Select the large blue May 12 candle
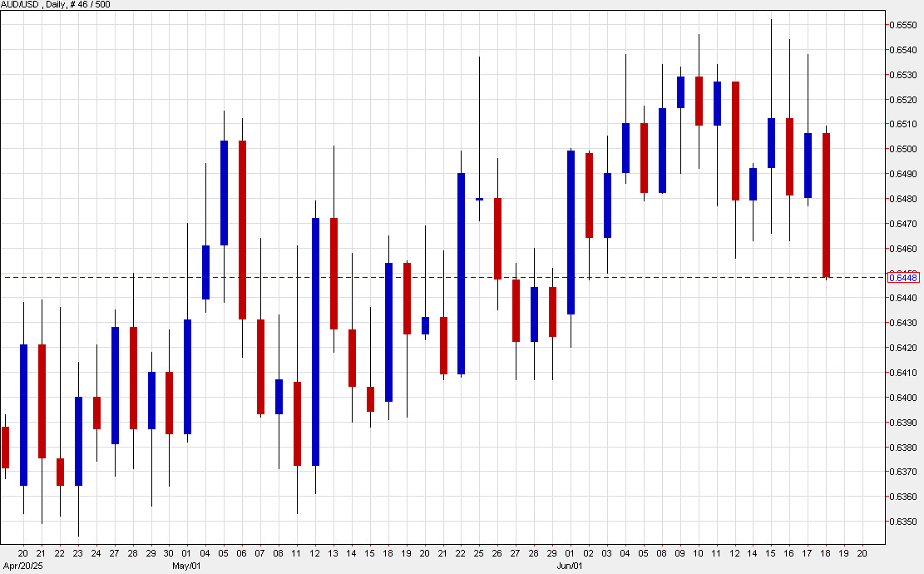The image size is (924, 574). (316, 341)
